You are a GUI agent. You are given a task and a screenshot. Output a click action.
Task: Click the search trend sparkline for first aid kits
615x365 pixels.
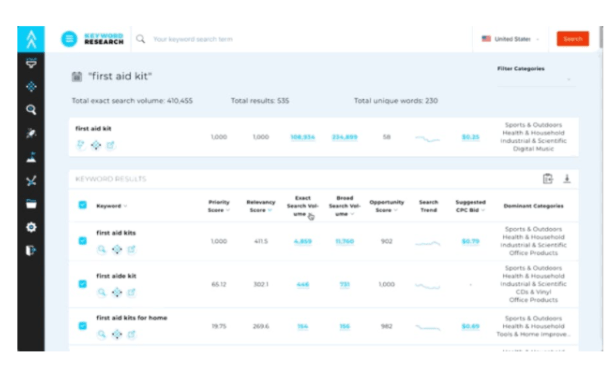point(428,243)
